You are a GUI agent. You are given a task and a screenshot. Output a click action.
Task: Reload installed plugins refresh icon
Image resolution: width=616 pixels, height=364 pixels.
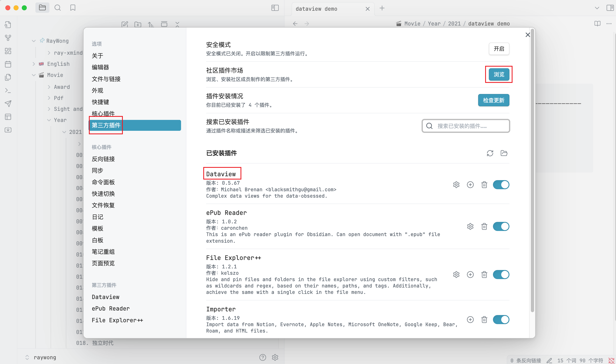(x=490, y=153)
